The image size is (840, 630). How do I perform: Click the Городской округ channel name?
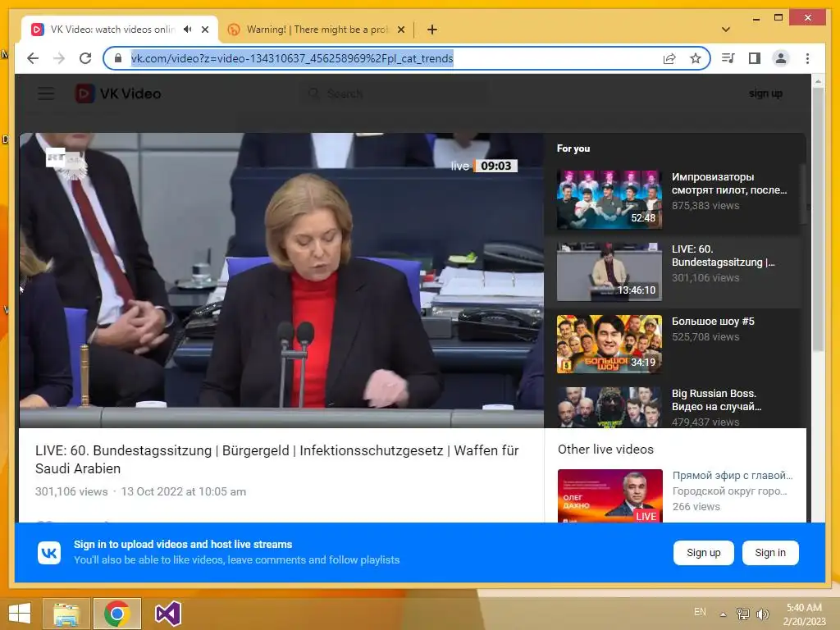[x=731, y=491]
